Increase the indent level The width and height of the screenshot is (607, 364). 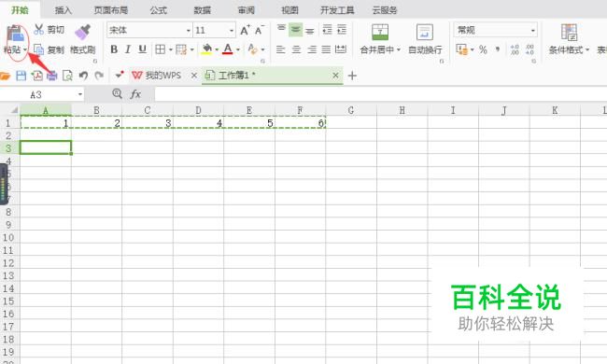tap(342, 29)
